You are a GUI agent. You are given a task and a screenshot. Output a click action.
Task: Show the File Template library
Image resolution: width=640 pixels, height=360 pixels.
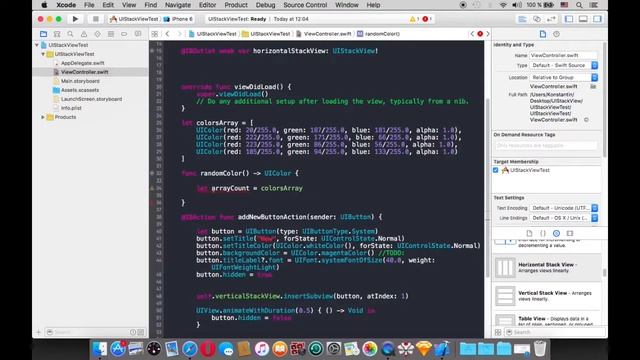coord(529,233)
